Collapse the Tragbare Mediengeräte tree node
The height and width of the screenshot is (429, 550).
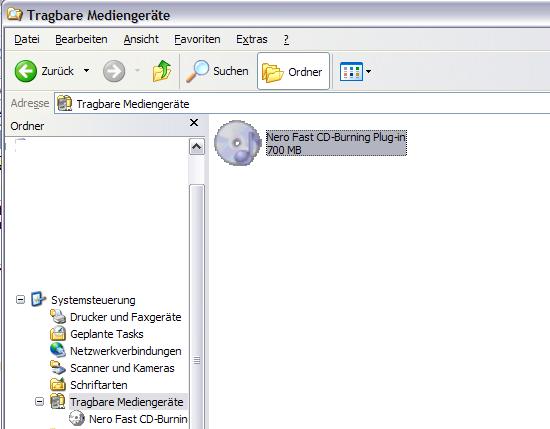[40, 401]
